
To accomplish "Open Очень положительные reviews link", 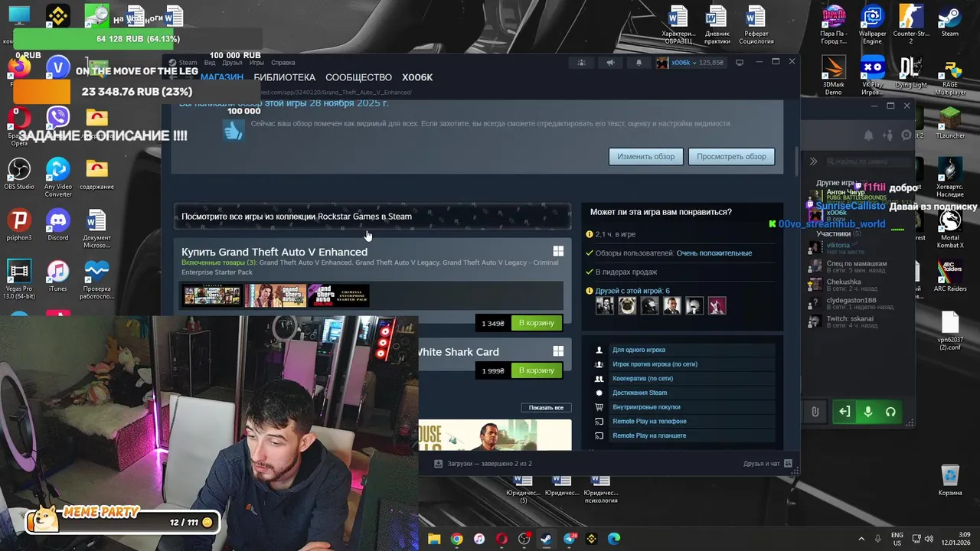I will click(x=714, y=253).
